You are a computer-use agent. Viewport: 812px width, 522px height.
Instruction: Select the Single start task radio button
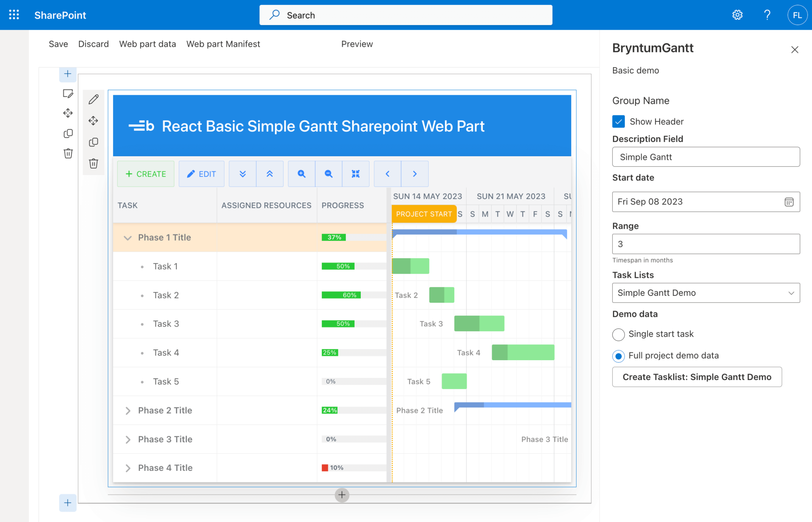(618, 334)
